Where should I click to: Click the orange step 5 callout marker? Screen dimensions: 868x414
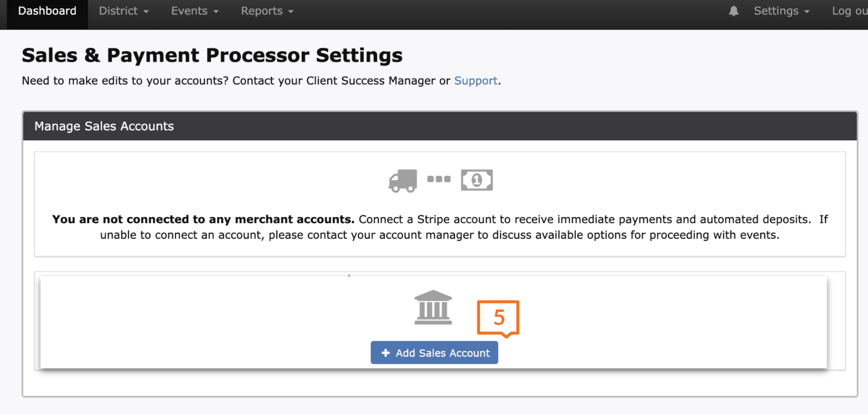[498, 317]
